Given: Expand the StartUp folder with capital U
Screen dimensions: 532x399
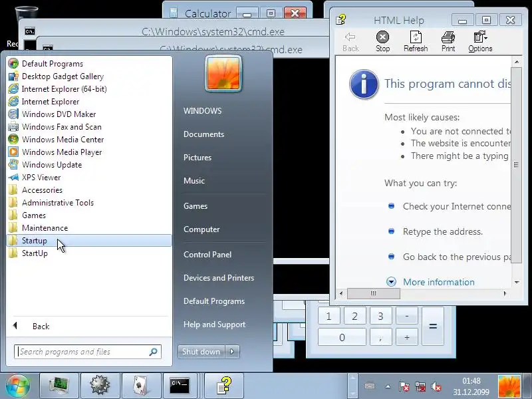Looking at the screenshot, I should pos(89,253).
